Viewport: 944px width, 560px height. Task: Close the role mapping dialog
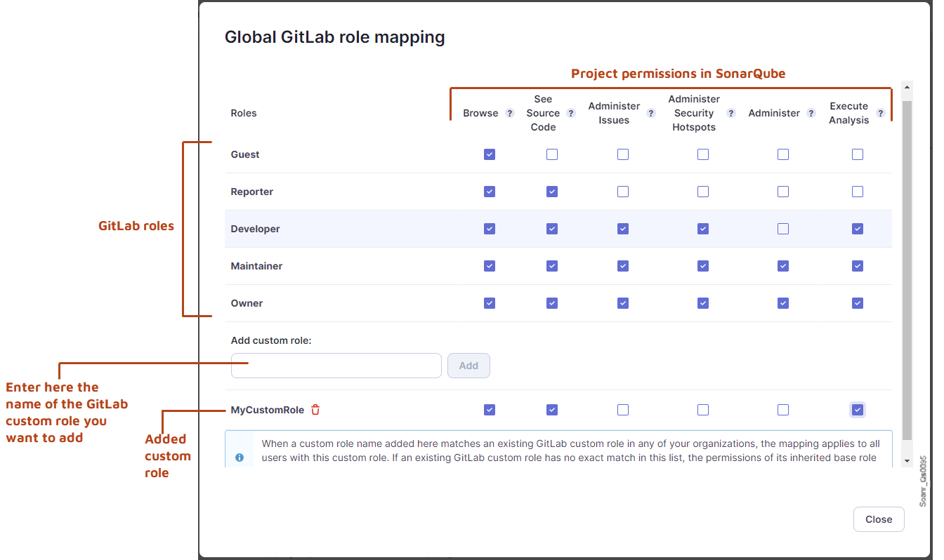click(x=879, y=519)
